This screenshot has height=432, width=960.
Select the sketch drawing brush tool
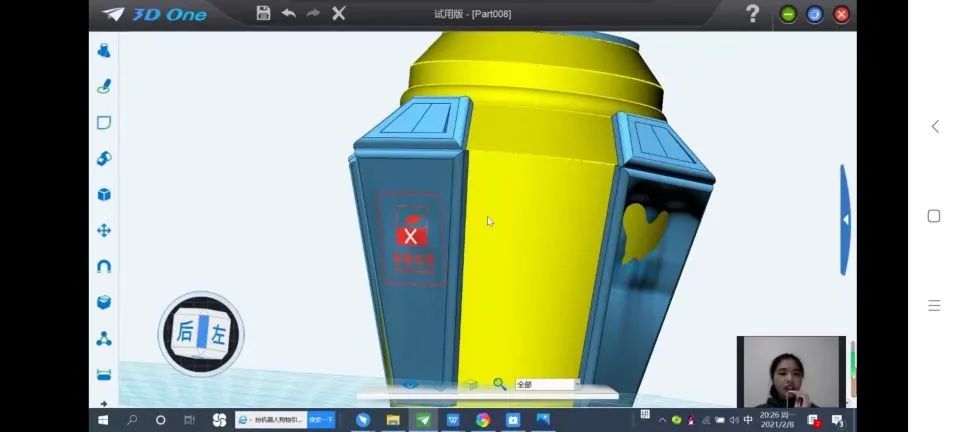point(104,86)
